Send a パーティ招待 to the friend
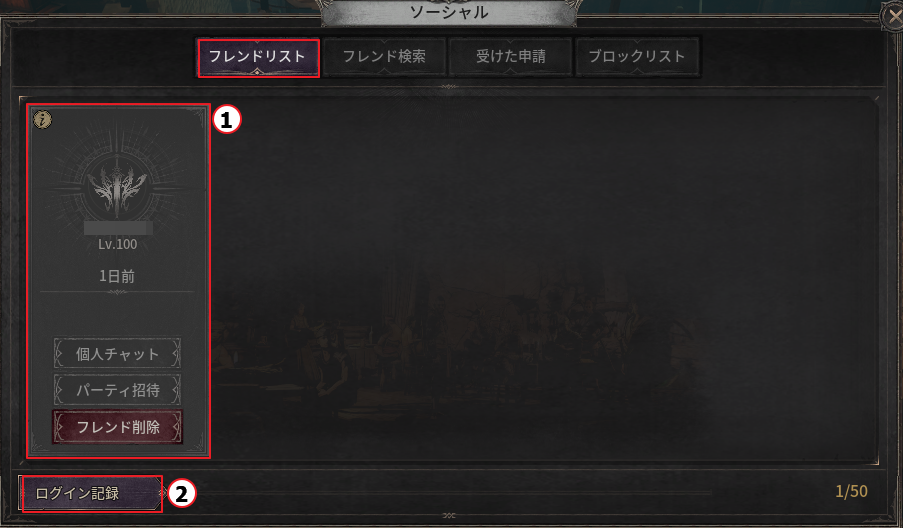This screenshot has width=903, height=528. [117, 390]
